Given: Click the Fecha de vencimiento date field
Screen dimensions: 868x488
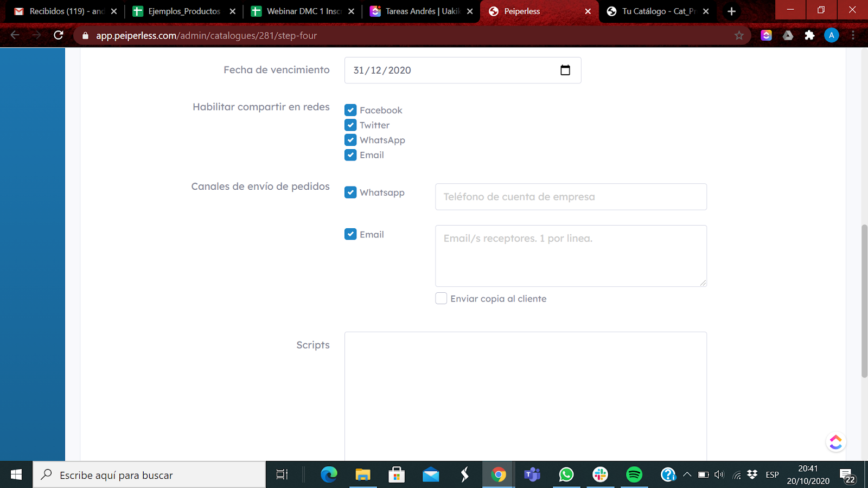Looking at the screenshot, I should coord(463,70).
